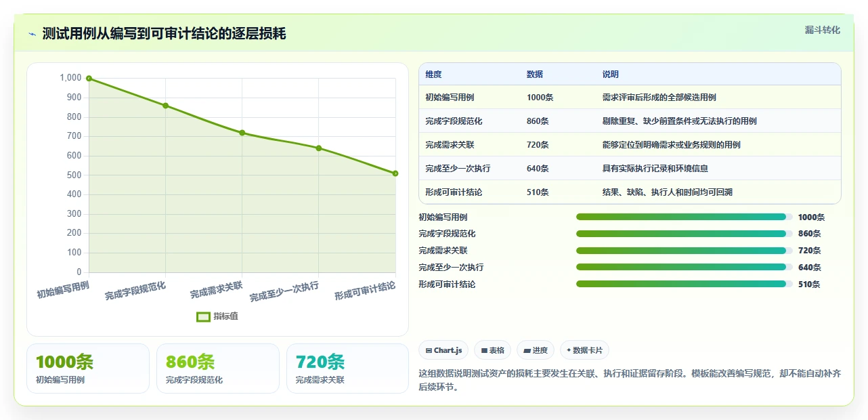Click the 510 data point on the line chart

(395, 173)
